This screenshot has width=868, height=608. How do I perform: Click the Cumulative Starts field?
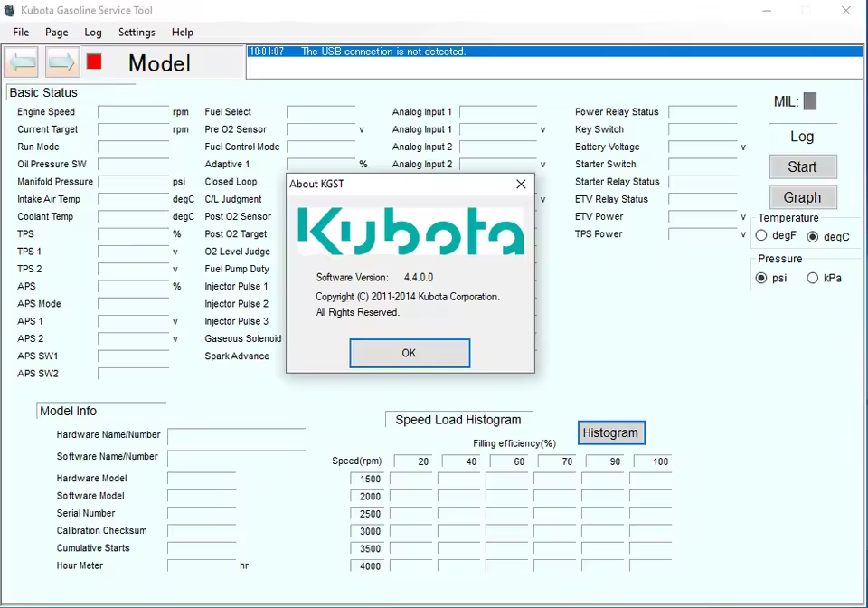coord(202,548)
